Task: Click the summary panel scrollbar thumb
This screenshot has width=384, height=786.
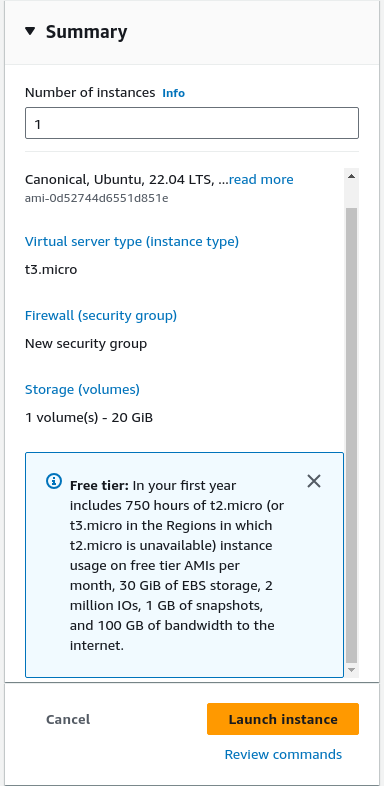Action: point(351,435)
